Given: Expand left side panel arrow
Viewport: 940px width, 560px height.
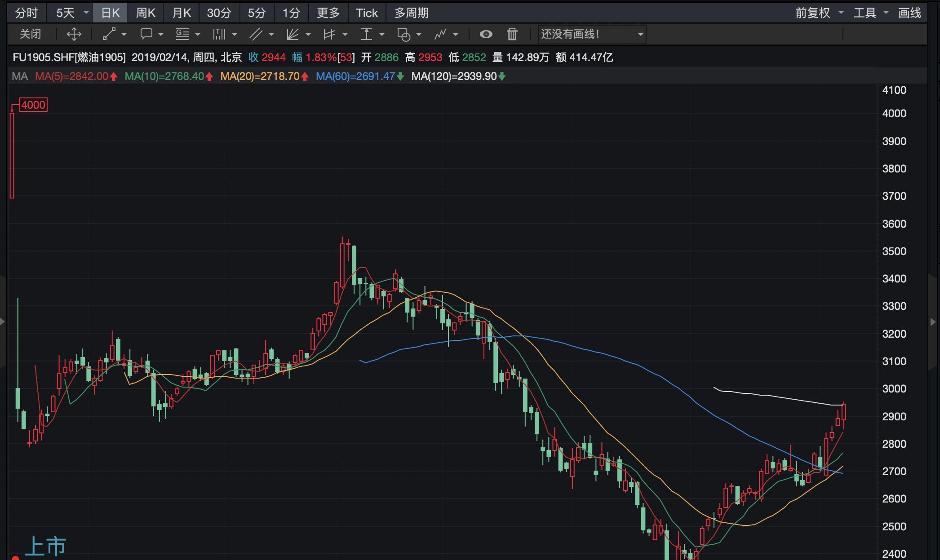Looking at the screenshot, I should click(3, 322).
